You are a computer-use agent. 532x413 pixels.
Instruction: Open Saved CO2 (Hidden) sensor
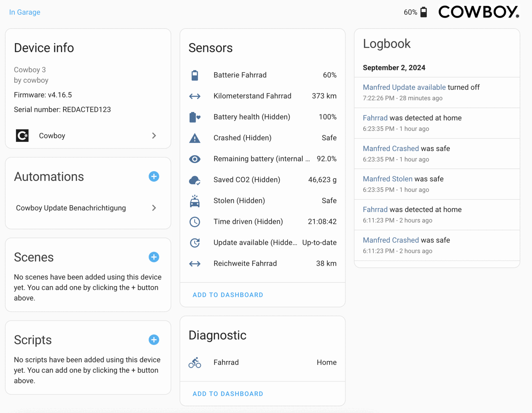pos(263,180)
